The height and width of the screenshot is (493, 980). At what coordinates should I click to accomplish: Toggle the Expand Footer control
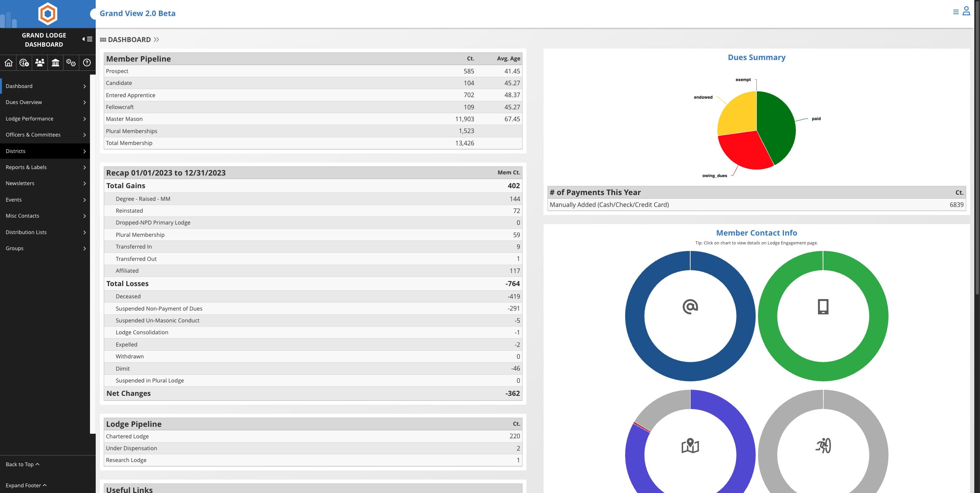(26, 485)
